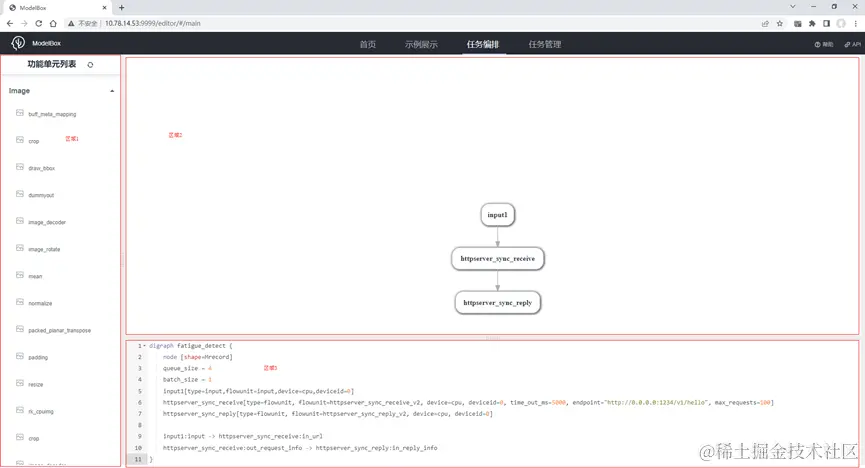The image size is (865, 468).
Task: Close the ModelBox browser tab
Action: pos(104,8)
